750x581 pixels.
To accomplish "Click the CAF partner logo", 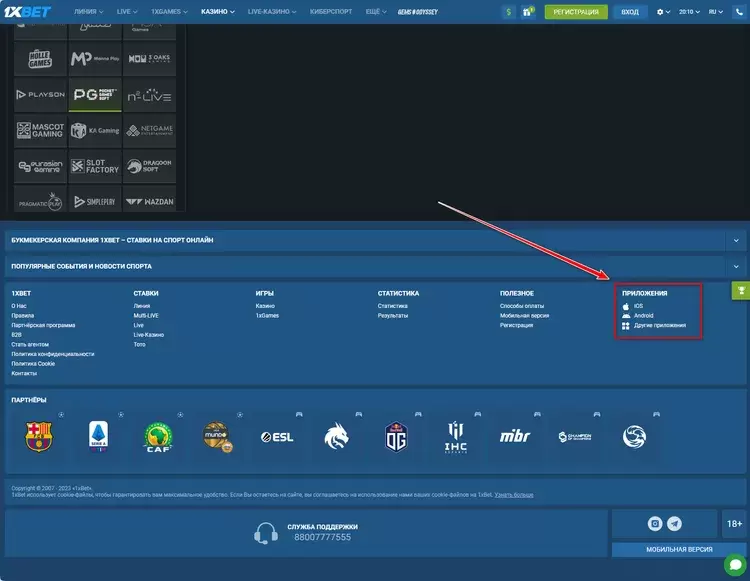I will tap(158, 437).
